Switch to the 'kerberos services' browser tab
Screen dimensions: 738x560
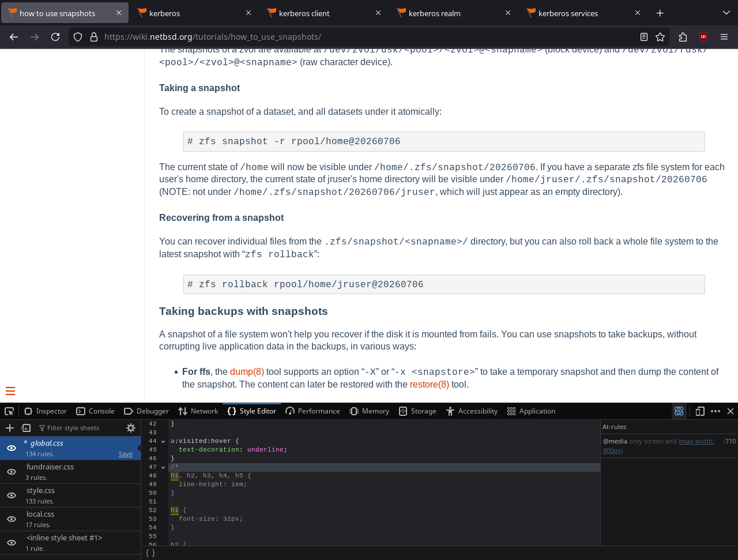pos(584,13)
